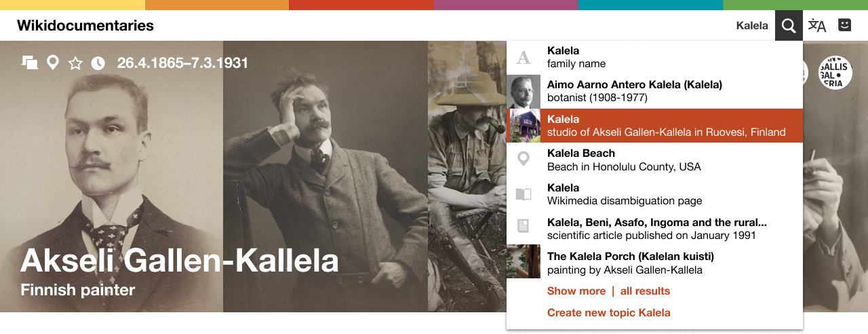Screen dimensions: 868x334
Task: Choose Aimo Aarno Antero Kalela botanist result
Action: pyautogui.click(x=654, y=92)
